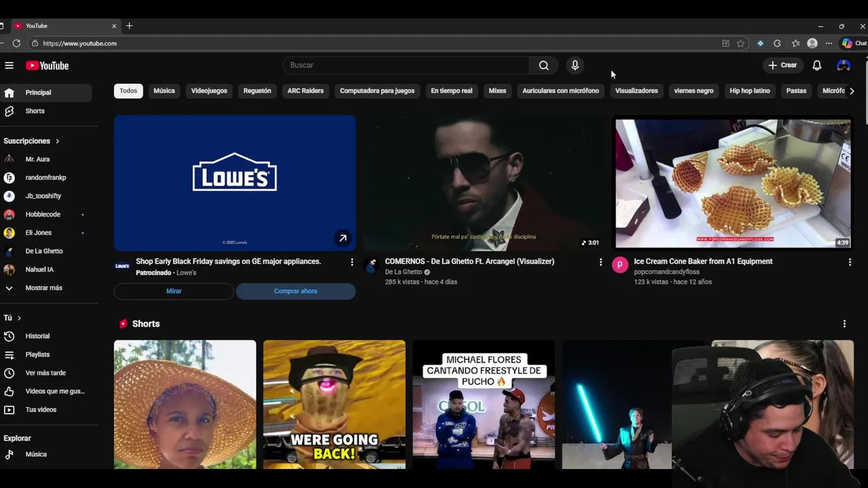The height and width of the screenshot is (488, 868).
Task: Select the viernes negro chip
Action: (694, 91)
